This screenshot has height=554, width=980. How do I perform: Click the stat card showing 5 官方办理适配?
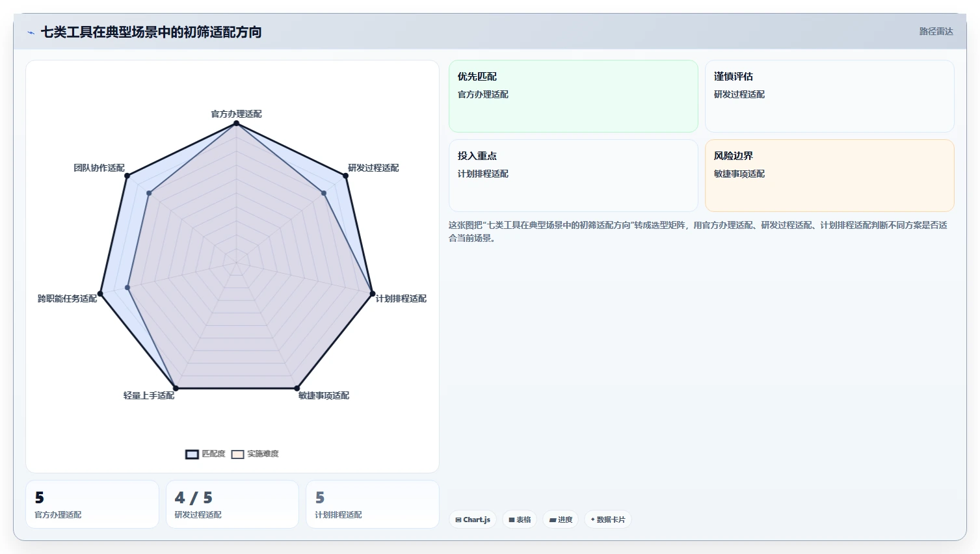92,504
